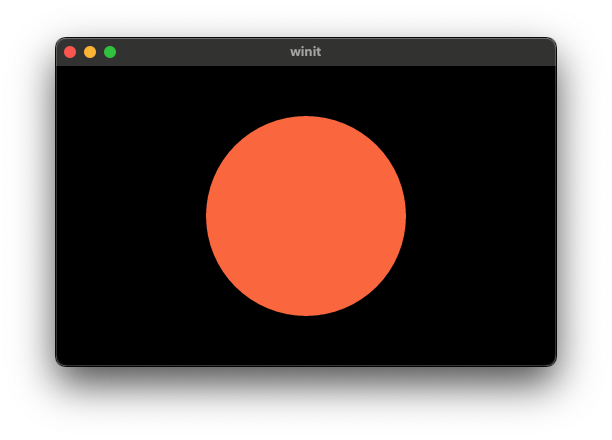The height and width of the screenshot is (440, 612).
Task: Click the "winit" window title text
Action: (306, 52)
